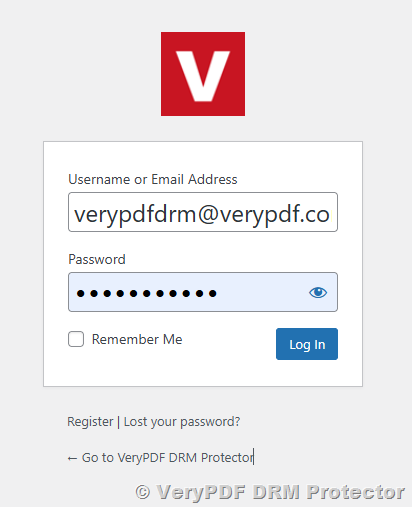Click the Password label above the field
The width and height of the screenshot is (412, 507).
coord(97,259)
